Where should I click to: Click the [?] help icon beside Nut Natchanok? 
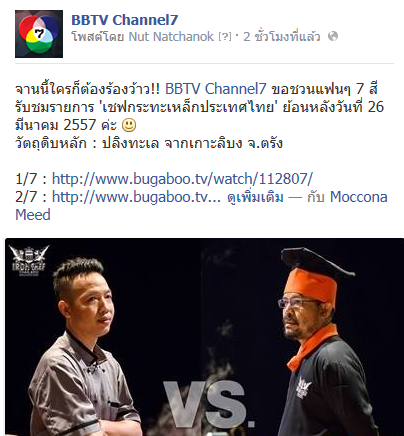tap(225, 37)
